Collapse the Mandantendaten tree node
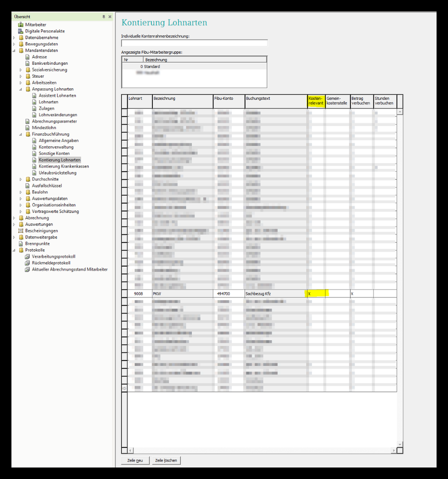Screen dimensions: 448x479 click(x=14, y=50)
